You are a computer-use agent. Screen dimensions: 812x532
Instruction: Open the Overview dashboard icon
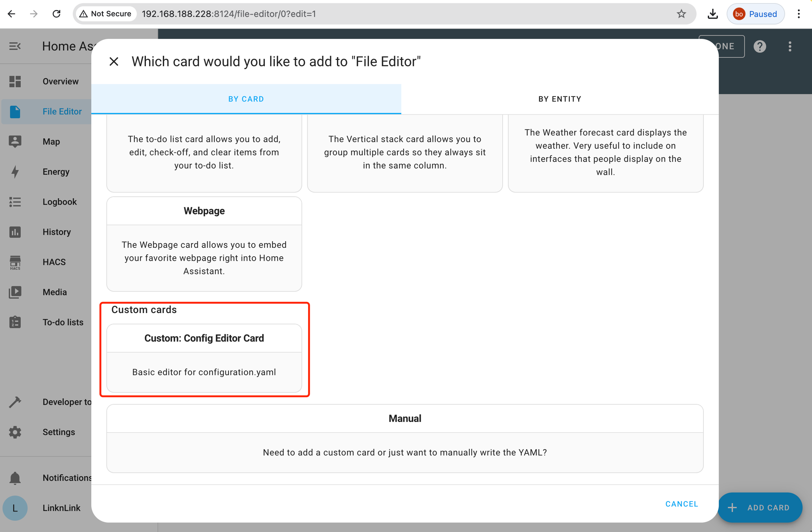[x=15, y=81]
